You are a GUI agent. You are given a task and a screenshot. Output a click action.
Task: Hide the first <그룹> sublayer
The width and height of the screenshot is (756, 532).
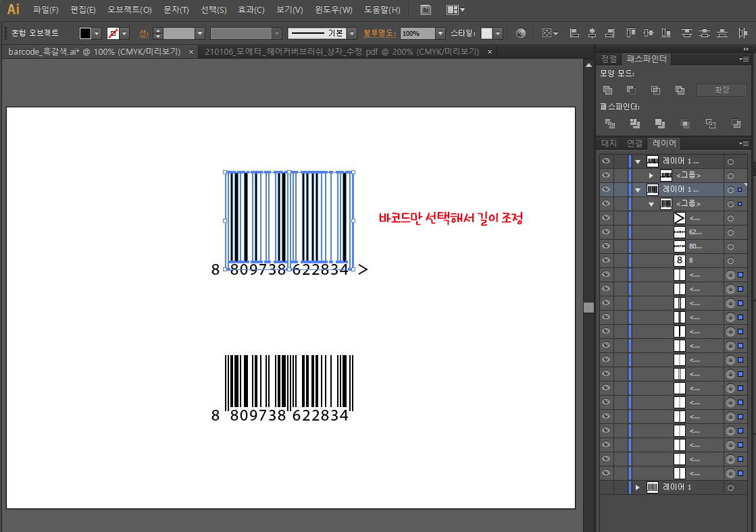[606, 175]
